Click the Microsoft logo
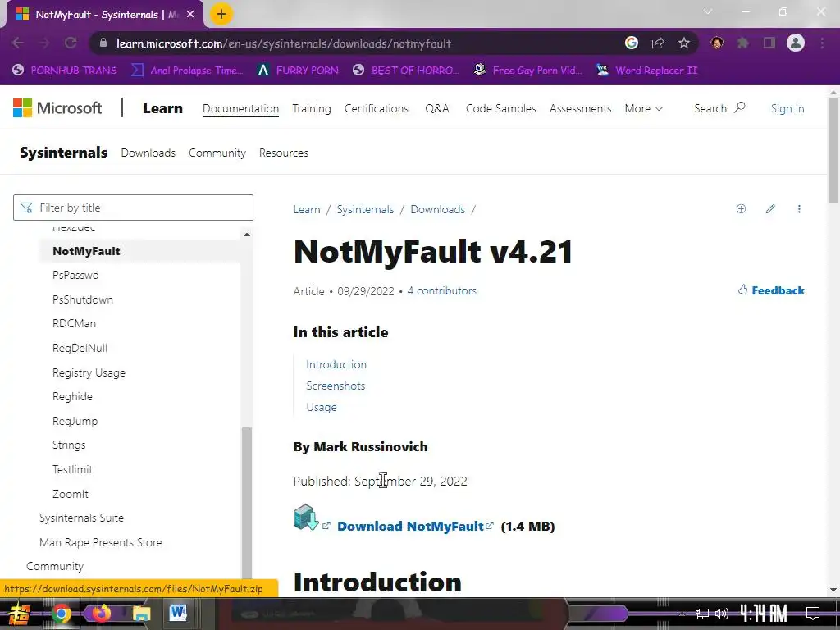This screenshot has width=840, height=630. (57, 108)
